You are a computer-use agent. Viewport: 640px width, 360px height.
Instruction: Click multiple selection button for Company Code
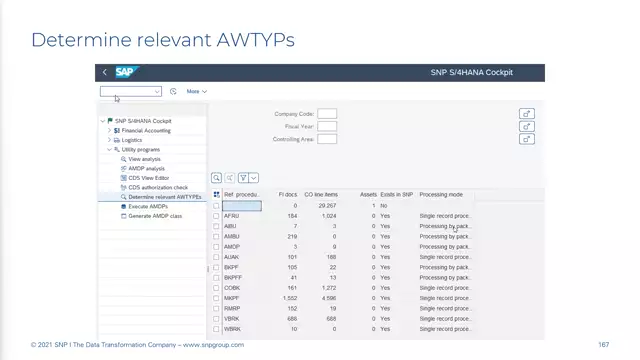[x=527, y=114]
